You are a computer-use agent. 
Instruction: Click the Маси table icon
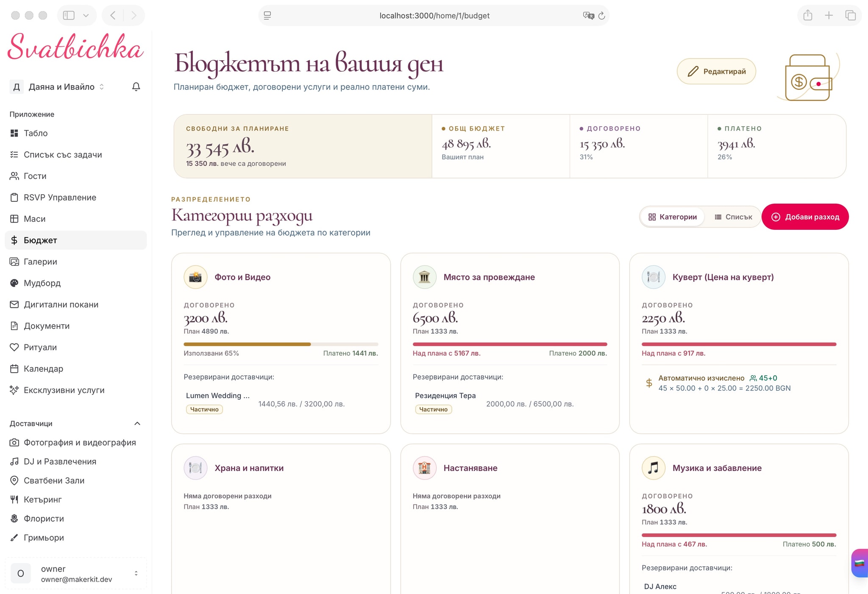(14, 219)
